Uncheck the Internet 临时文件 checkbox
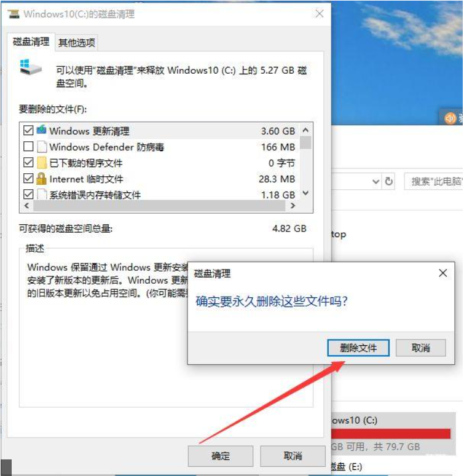 point(28,179)
